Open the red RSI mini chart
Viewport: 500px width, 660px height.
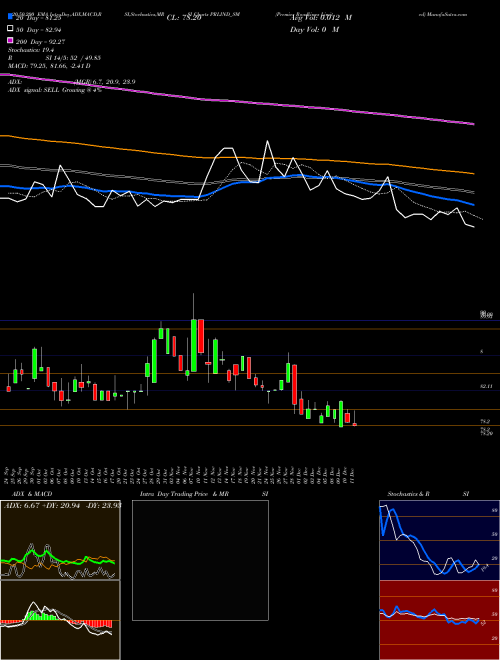pyautogui.click(x=439, y=620)
